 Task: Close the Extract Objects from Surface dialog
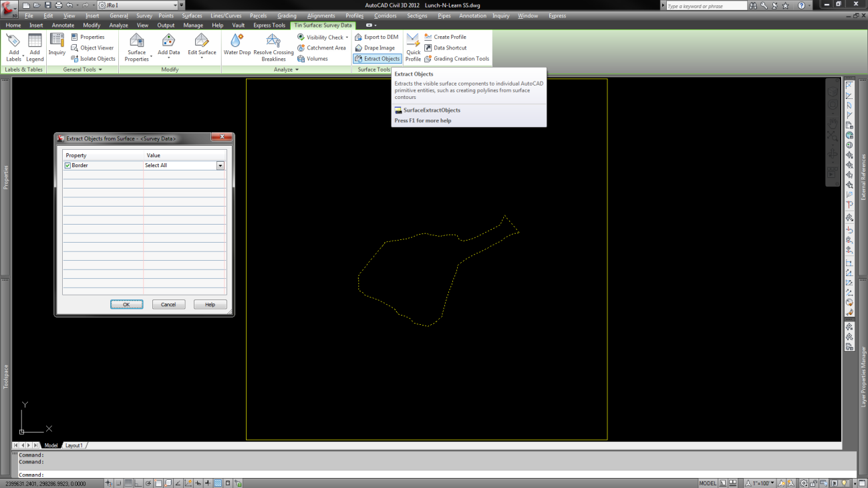[221, 138]
